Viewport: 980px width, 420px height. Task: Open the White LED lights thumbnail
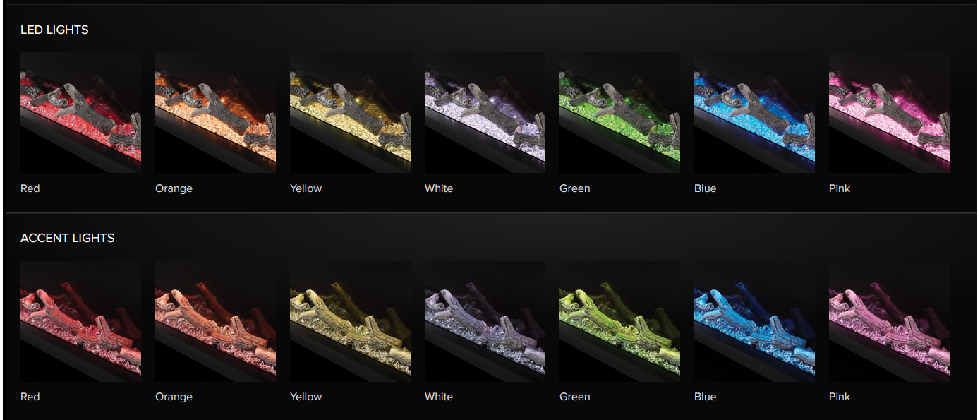pyautogui.click(x=485, y=113)
